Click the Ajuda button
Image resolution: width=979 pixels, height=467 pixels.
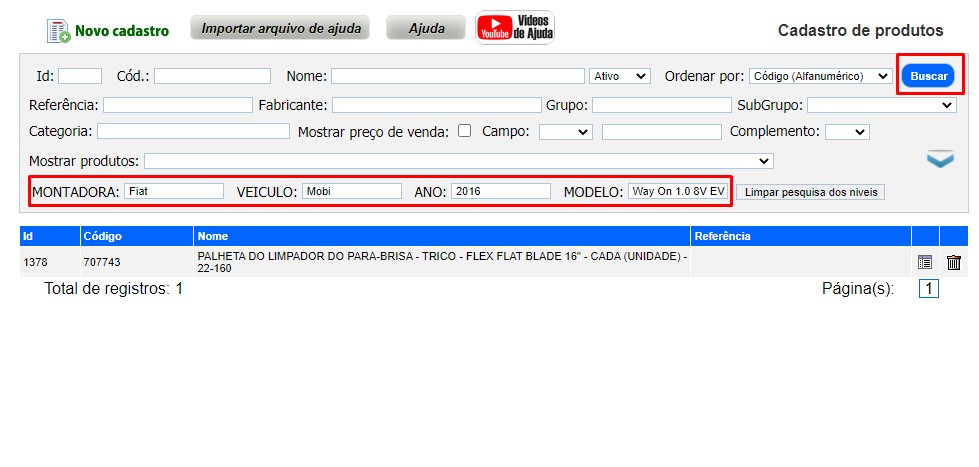[426, 28]
